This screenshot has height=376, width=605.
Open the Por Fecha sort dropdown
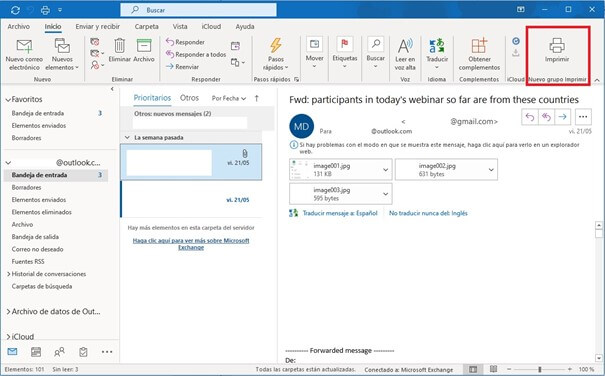(x=229, y=98)
